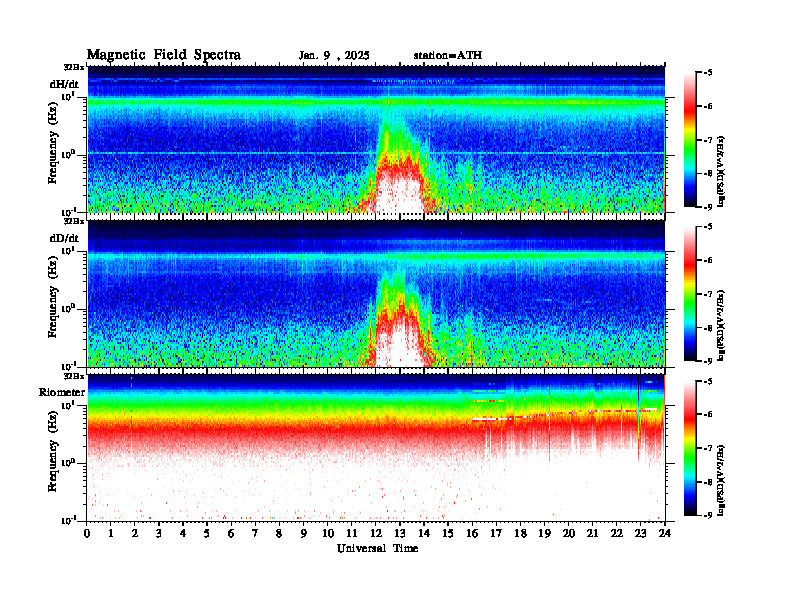792x612 pixels.
Task: Click hour tick label '23' on time axis
Action: tap(640, 534)
